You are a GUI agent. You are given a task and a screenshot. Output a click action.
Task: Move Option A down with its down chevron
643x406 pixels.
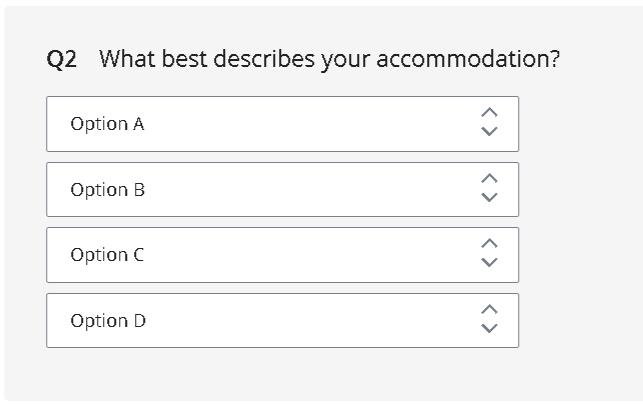(489, 132)
